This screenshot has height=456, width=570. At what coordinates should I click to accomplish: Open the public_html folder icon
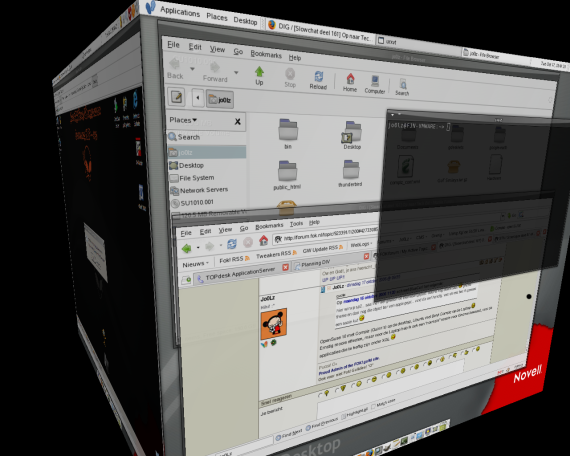(287, 171)
